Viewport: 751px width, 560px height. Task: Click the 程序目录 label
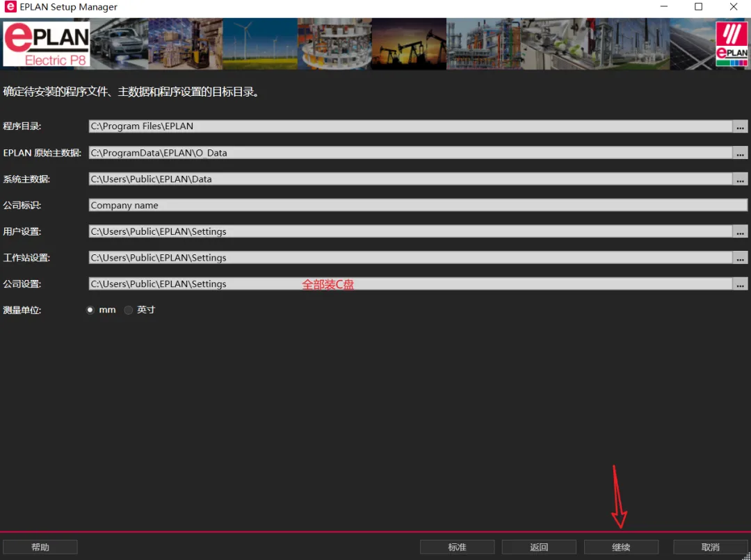pyautogui.click(x=22, y=126)
